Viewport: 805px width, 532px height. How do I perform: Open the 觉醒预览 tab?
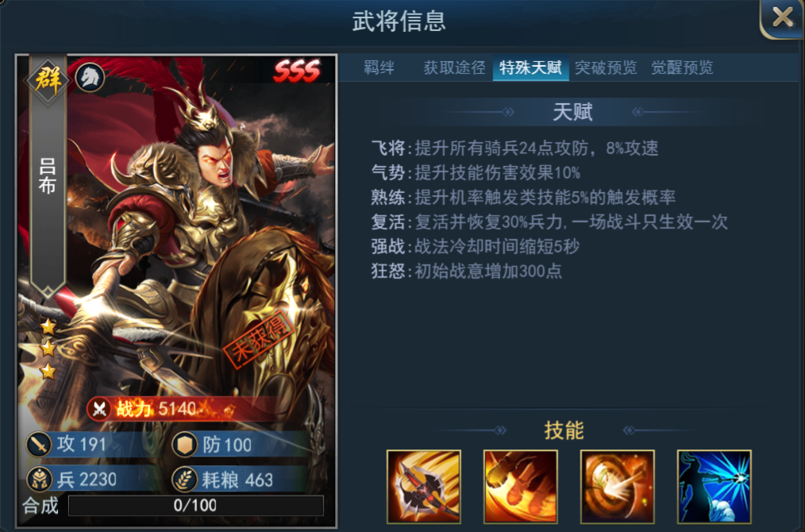coord(682,67)
